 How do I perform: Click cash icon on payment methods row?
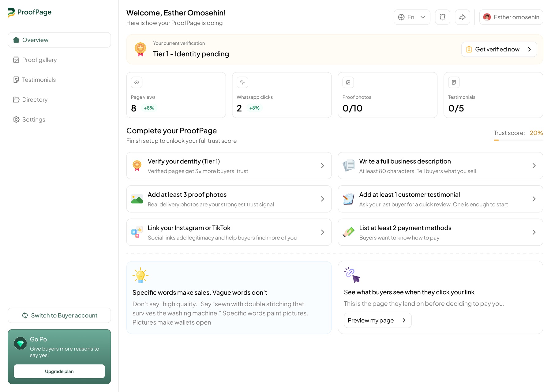coord(349,232)
